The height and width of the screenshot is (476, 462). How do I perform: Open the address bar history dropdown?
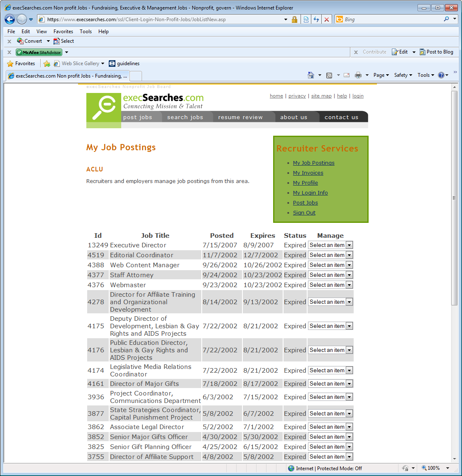[x=286, y=20]
